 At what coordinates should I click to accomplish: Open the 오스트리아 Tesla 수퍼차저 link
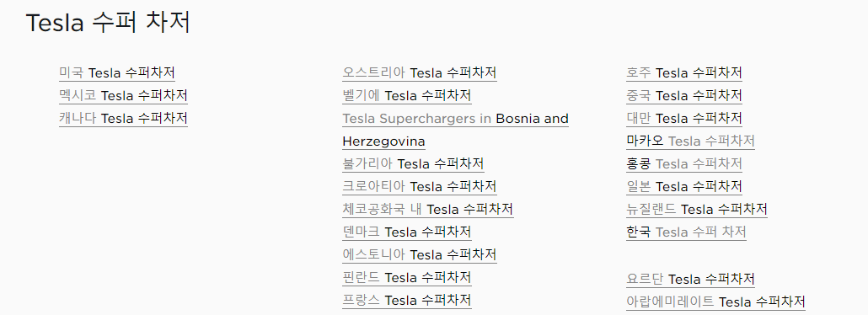click(420, 73)
